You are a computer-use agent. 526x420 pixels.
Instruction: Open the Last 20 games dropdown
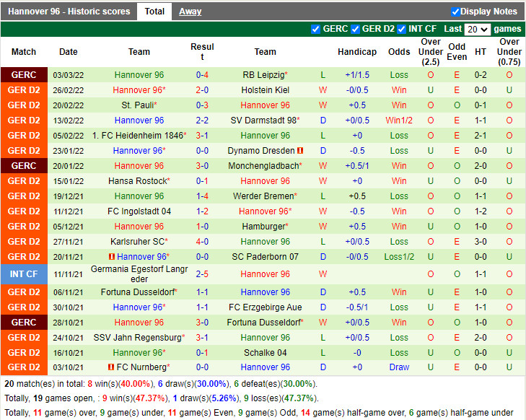click(x=478, y=30)
